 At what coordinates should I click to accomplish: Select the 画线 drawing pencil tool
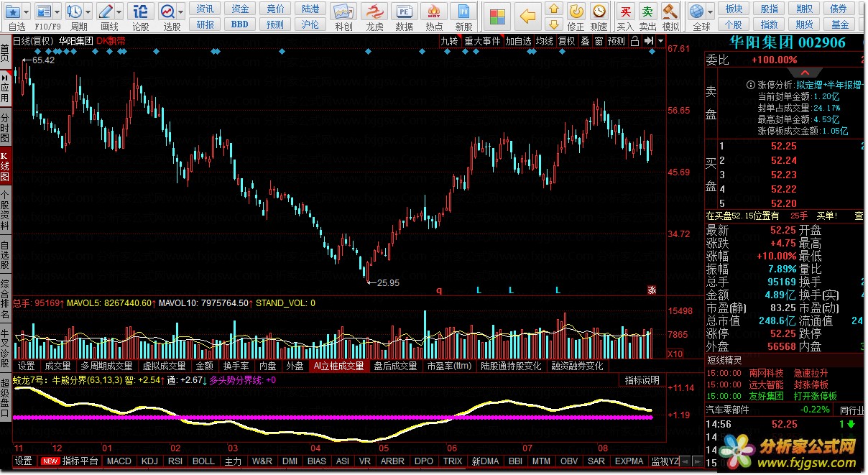tap(106, 11)
